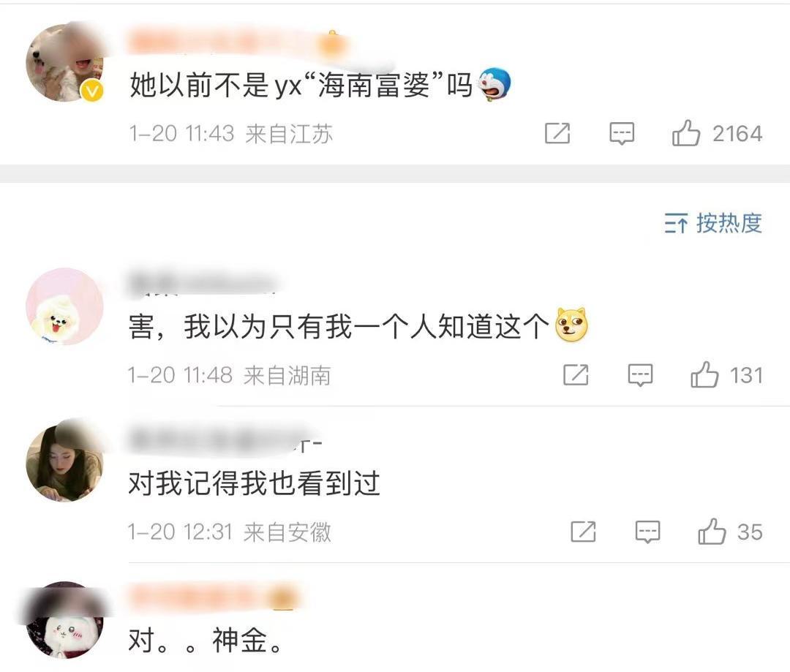Forward the 11:48 湖南 comment
790x672 pixels.
576,375
